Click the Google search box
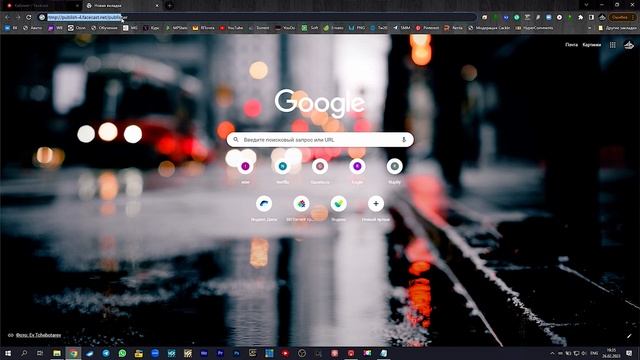640x360 pixels. pos(320,140)
